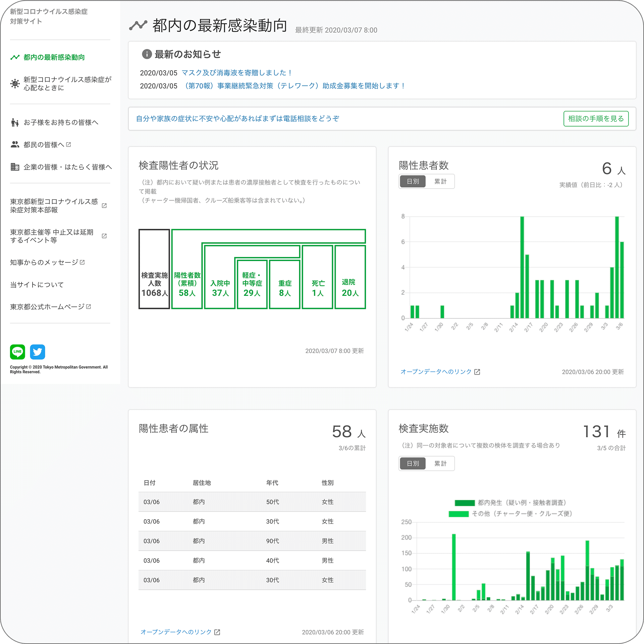Click the building icon for 企業の皆様

(x=15, y=167)
